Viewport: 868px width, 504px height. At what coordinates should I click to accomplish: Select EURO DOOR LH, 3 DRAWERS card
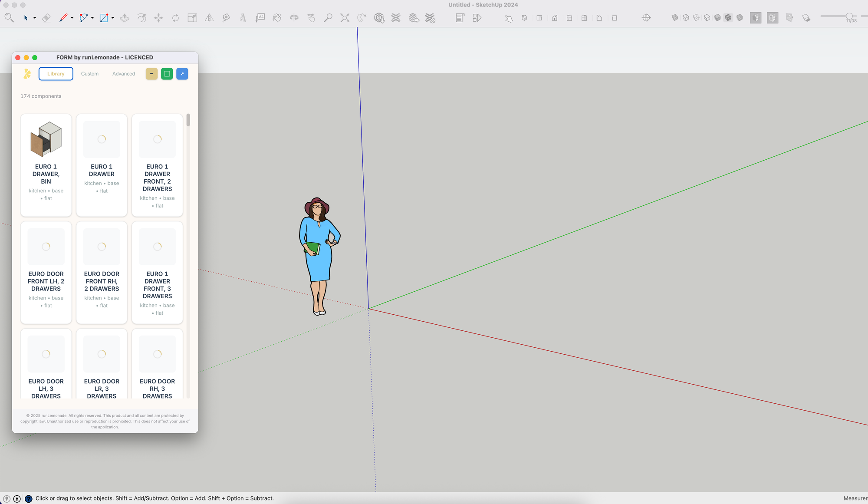46,364
